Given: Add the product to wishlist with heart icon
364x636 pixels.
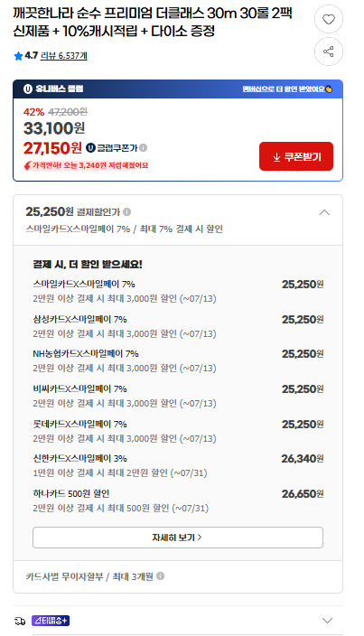Looking at the screenshot, I should pos(329,19).
